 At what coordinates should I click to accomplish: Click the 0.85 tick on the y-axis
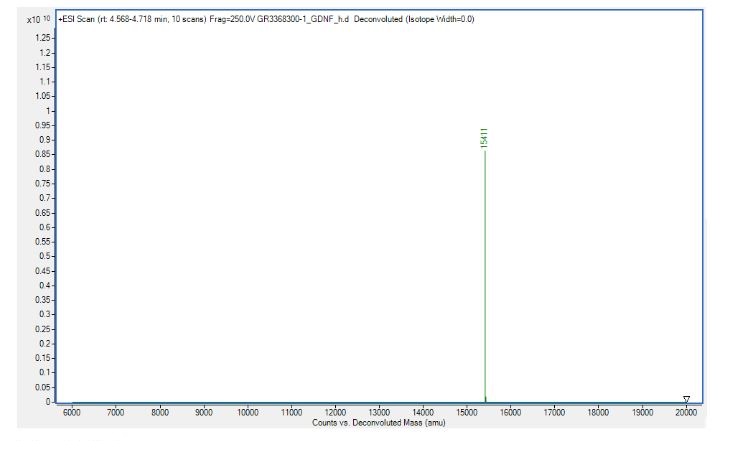43,154
